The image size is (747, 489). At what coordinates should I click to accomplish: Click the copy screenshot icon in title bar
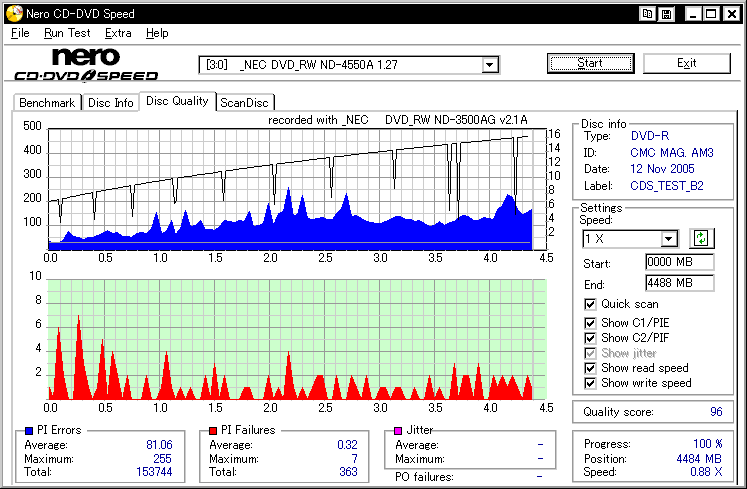[x=647, y=14]
